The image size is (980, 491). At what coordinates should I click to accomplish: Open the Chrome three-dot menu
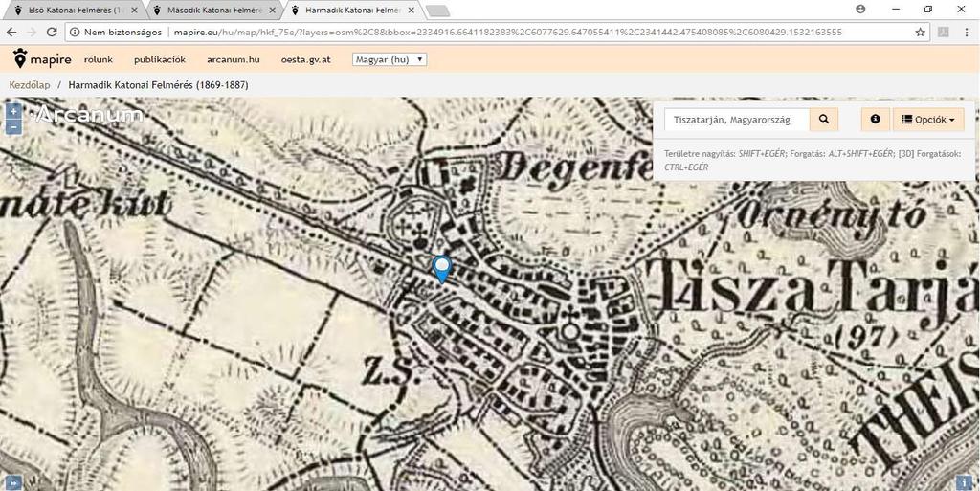[x=965, y=32]
